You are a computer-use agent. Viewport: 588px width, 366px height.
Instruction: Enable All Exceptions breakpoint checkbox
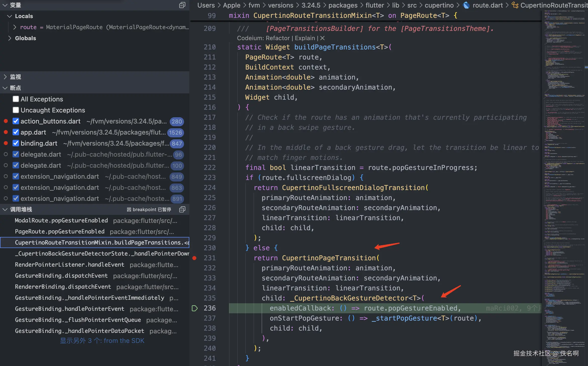[x=16, y=99]
